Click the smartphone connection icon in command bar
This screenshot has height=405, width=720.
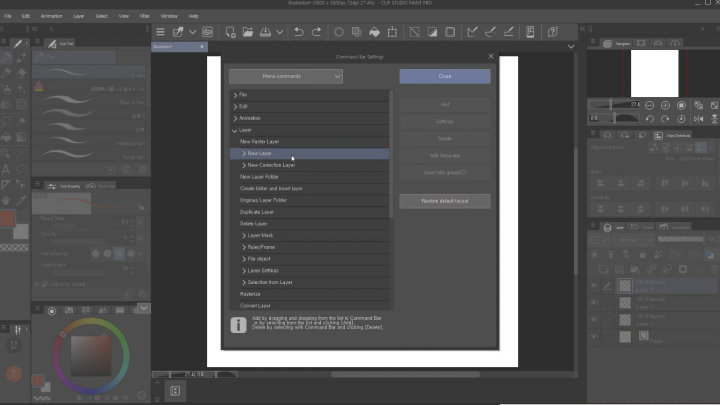tap(530, 32)
